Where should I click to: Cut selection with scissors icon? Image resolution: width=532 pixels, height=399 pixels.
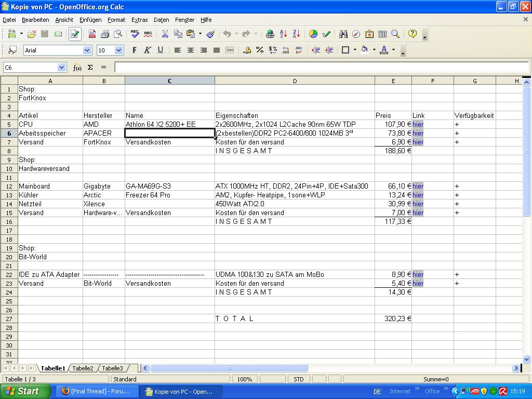(165, 34)
